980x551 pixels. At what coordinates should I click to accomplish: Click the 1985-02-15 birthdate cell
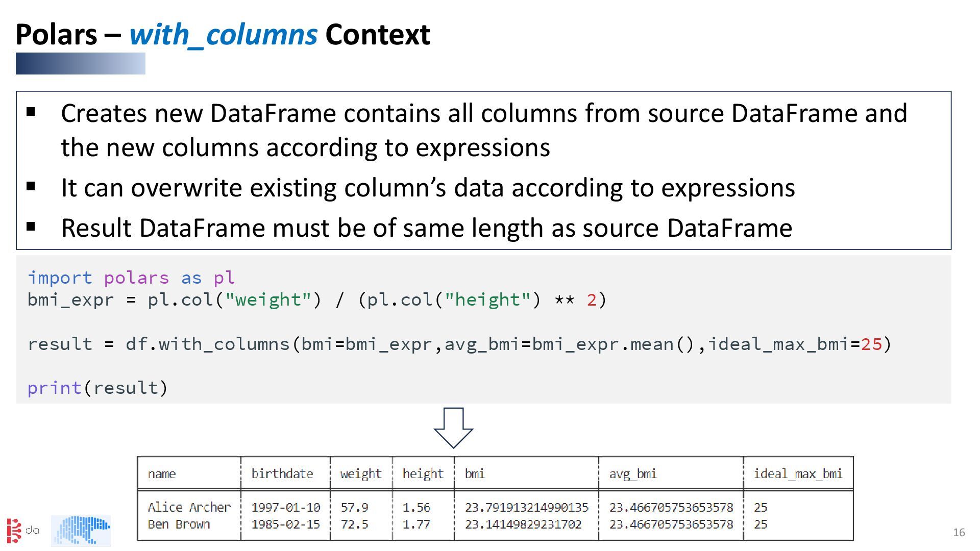(x=285, y=524)
